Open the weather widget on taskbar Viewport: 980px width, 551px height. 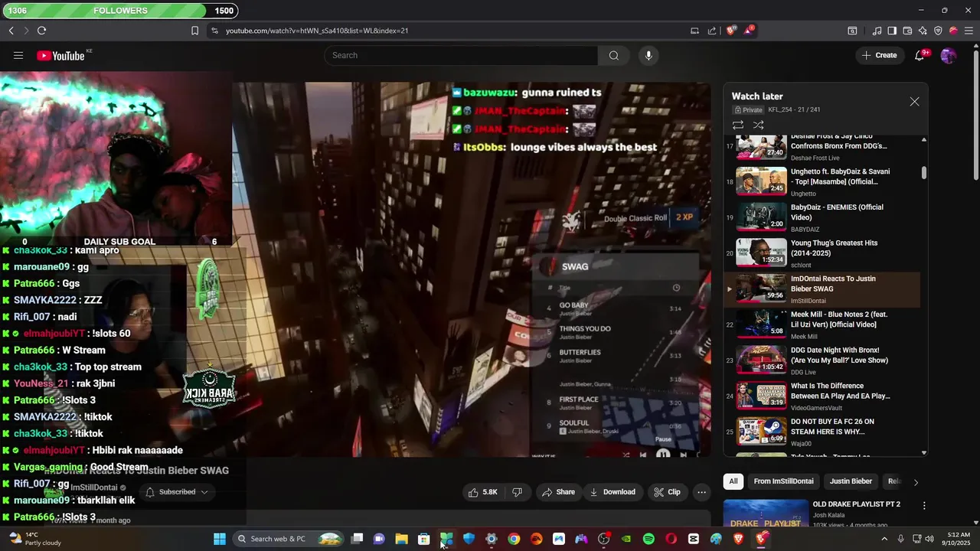point(35,539)
